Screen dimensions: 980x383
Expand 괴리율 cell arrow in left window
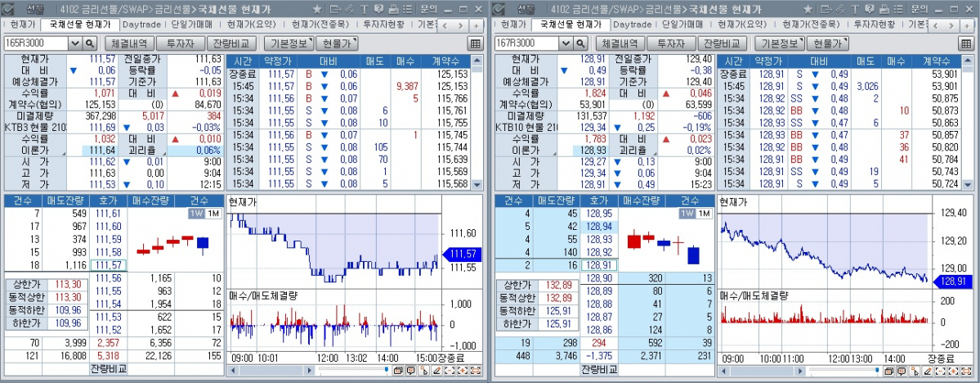163,154
